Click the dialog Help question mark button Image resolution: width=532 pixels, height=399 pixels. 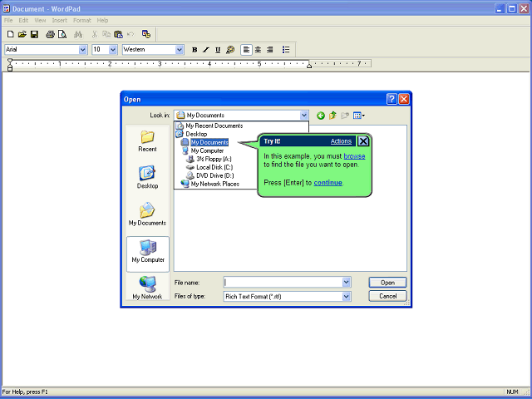point(392,99)
